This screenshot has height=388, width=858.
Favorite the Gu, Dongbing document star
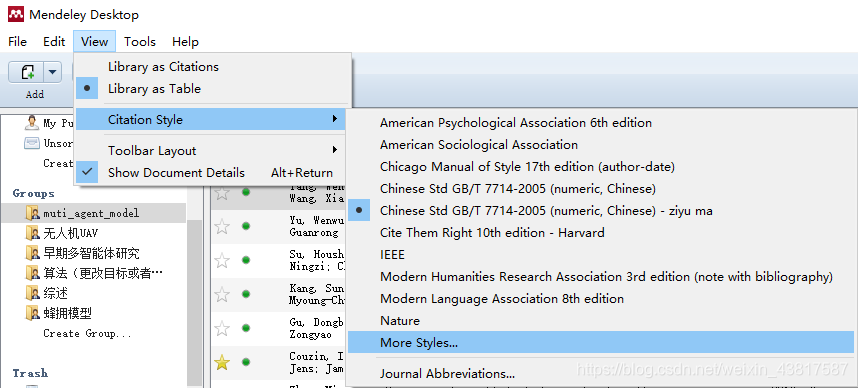[222, 328]
